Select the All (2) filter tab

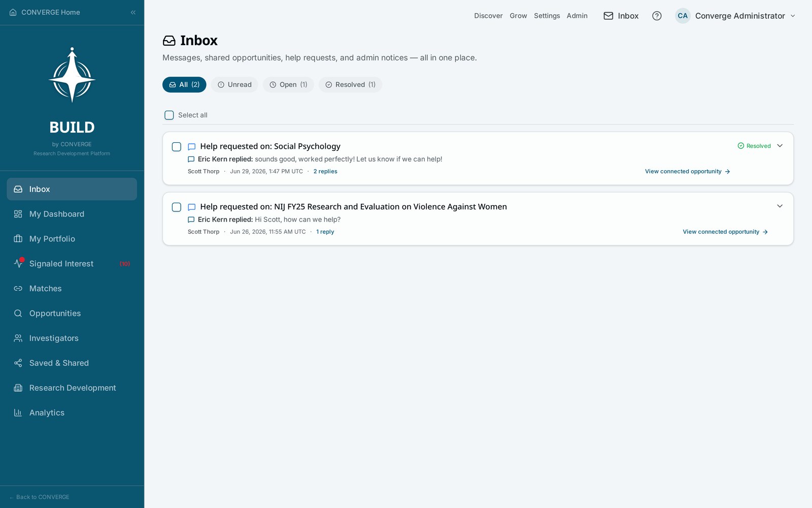pos(184,85)
